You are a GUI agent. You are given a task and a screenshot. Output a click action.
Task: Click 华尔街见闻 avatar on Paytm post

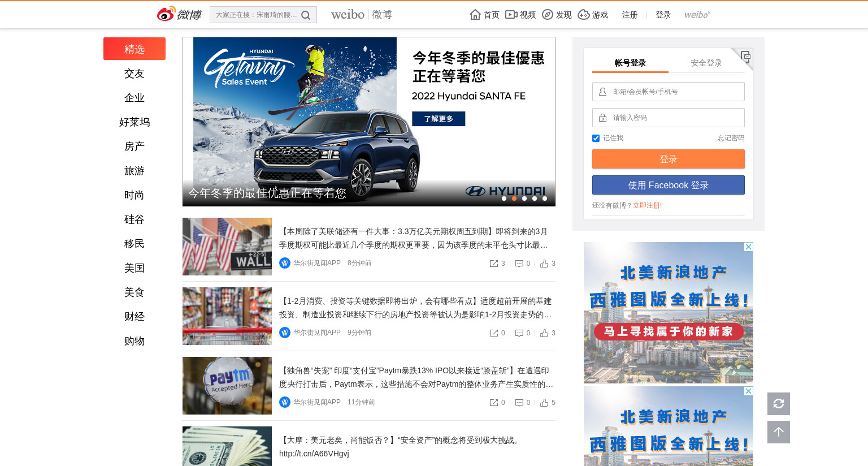tap(285, 402)
